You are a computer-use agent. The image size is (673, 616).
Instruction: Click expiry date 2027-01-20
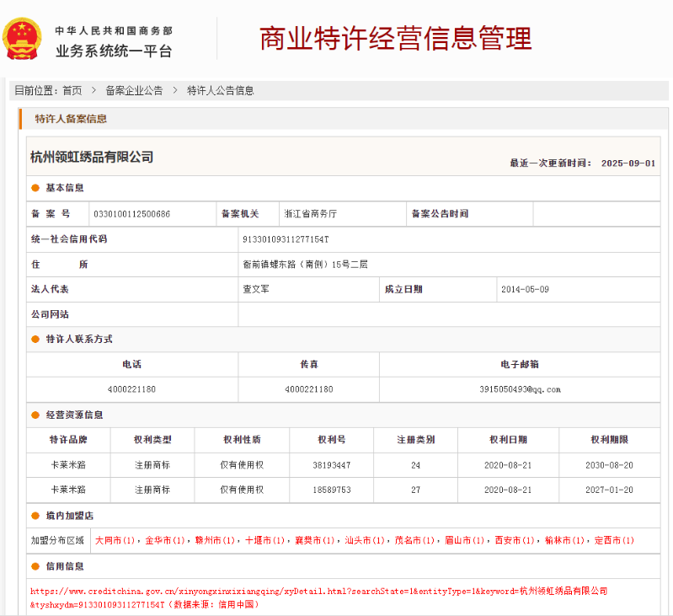[x=609, y=490]
